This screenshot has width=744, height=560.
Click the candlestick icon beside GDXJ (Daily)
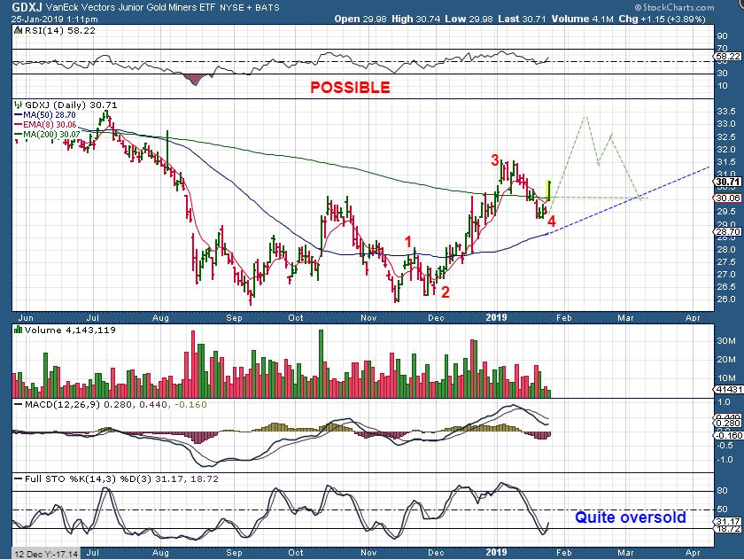(19, 105)
